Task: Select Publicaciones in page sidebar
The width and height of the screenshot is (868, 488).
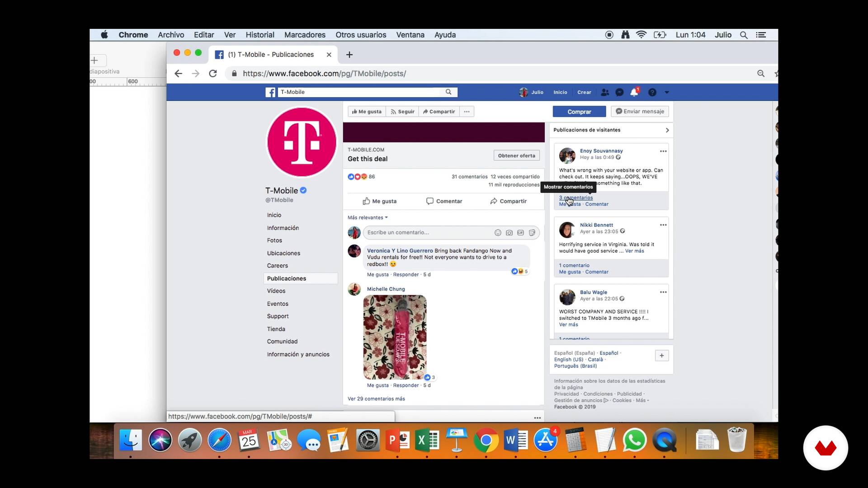Action: (301, 278)
